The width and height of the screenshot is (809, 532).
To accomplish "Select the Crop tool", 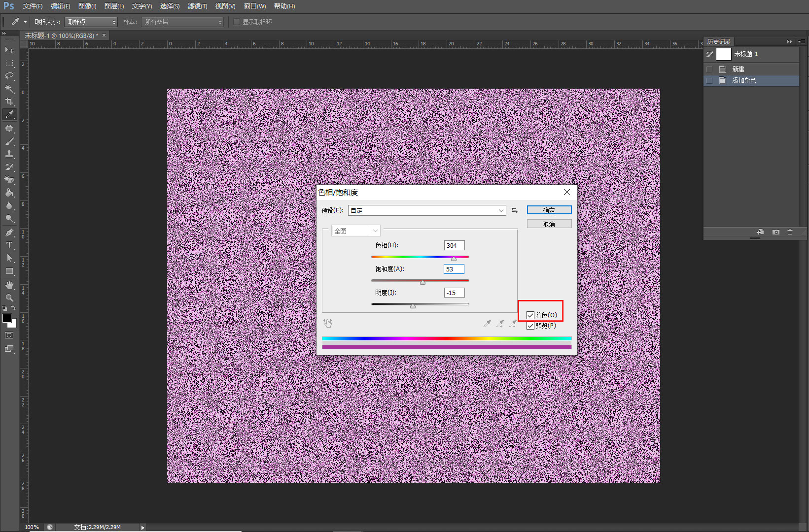I will tap(9, 101).
